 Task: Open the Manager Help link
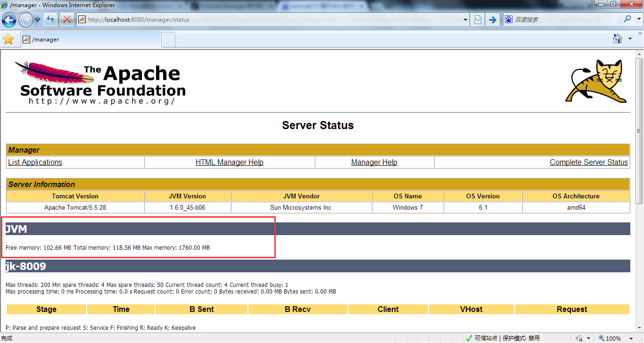click(374, 162)
